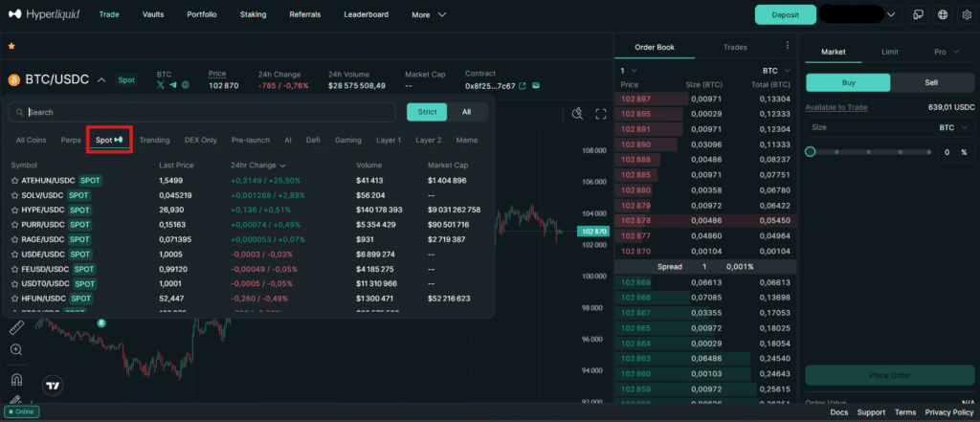The height and width of the screenshot is (422, 980).
Task: Click the Place Order button
Action: (x=889, y=375)
